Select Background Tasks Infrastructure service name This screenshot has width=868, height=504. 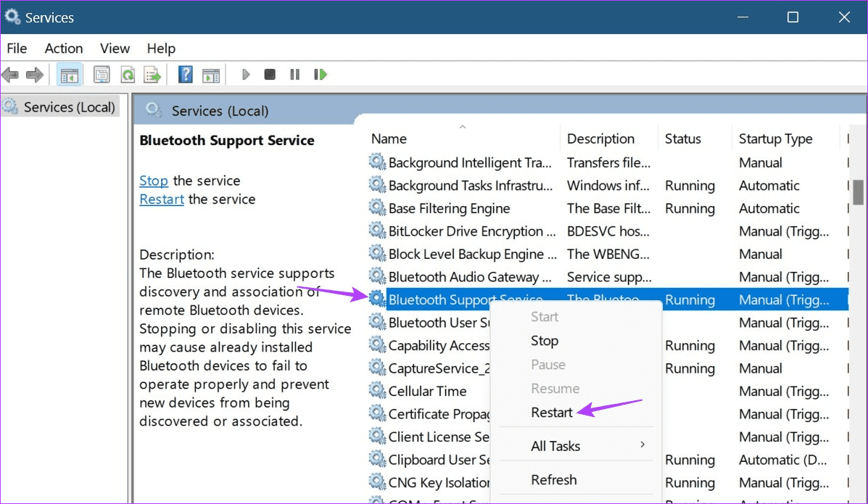point(471,186)
